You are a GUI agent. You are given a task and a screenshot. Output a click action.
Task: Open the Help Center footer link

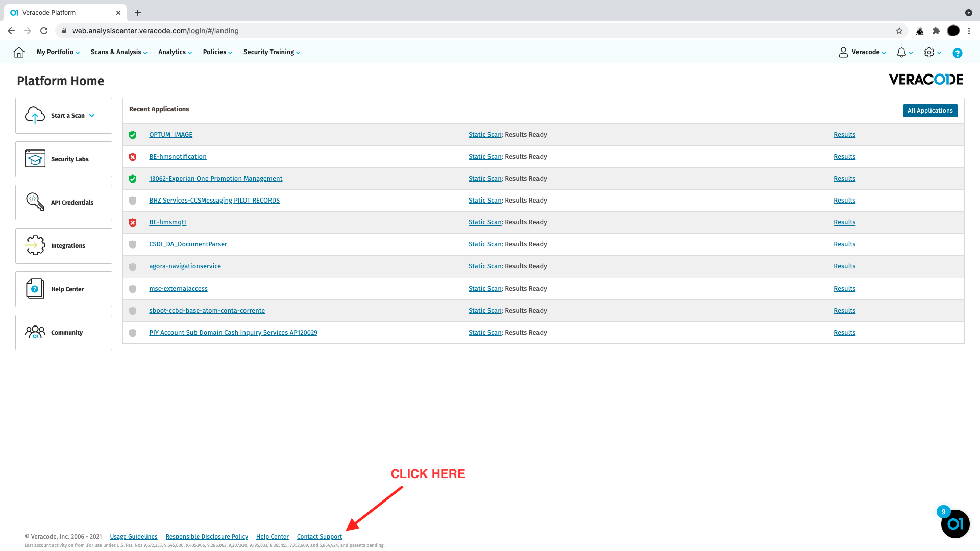coord(273,537)
